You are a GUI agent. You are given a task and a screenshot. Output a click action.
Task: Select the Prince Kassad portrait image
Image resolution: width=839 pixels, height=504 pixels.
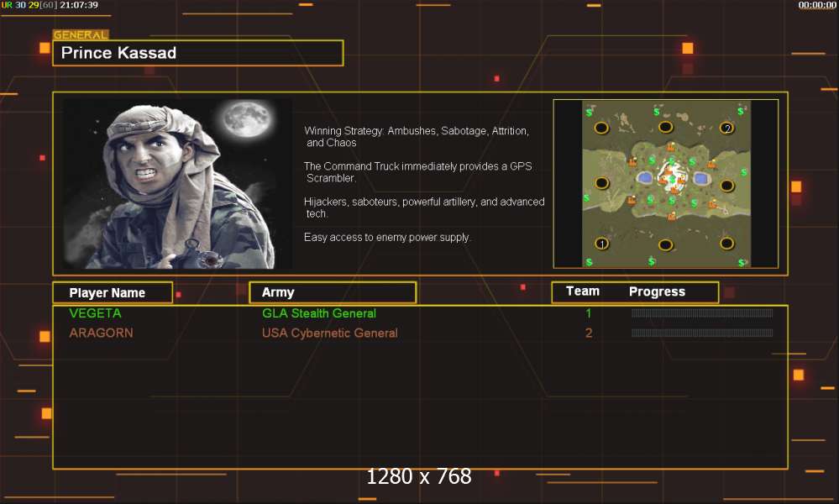(x=178, y=183)
